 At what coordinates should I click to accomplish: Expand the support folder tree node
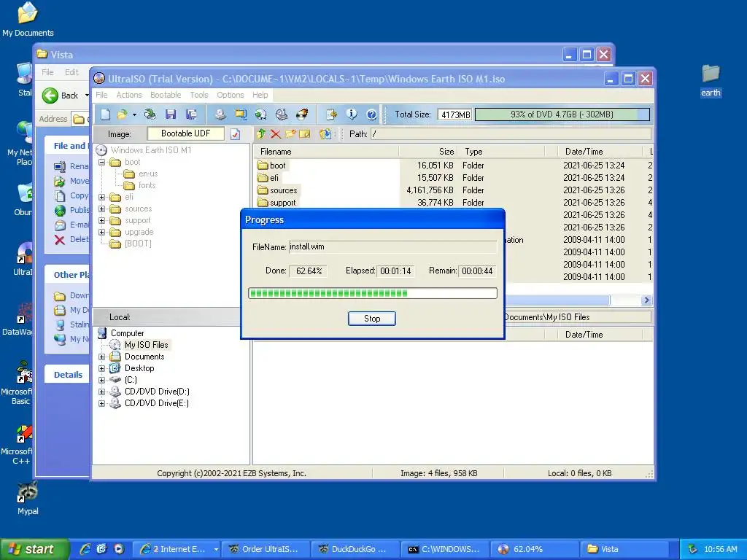point(101,220)
